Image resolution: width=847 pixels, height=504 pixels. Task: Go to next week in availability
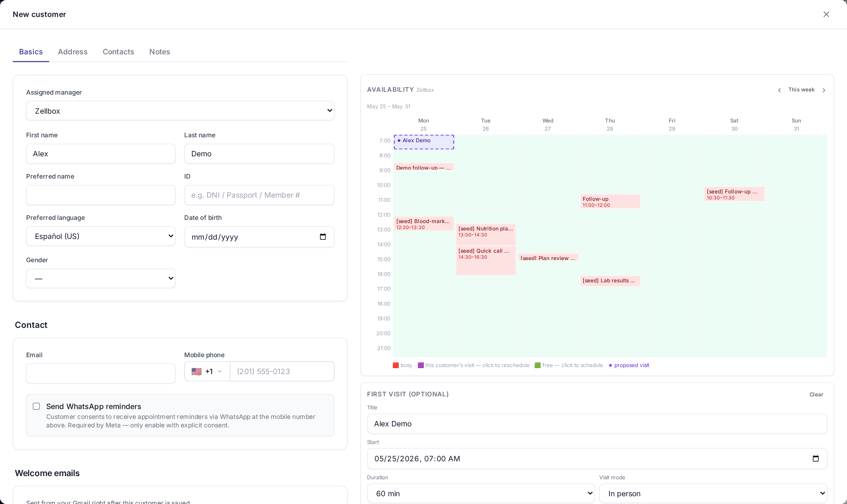(824, 90)
